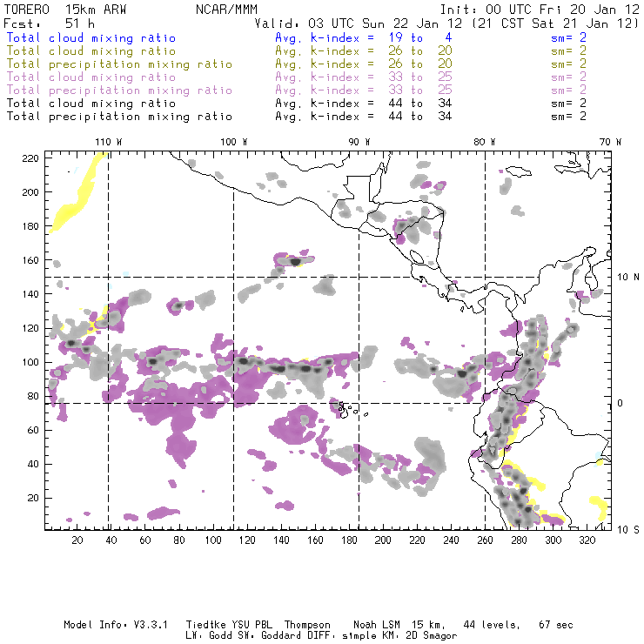This screenshot has height=644, width=644.
Task: Click the black 'Total cloud mixing ratio' legend entry
Action: pyautogui.click(x=91, y=103)
